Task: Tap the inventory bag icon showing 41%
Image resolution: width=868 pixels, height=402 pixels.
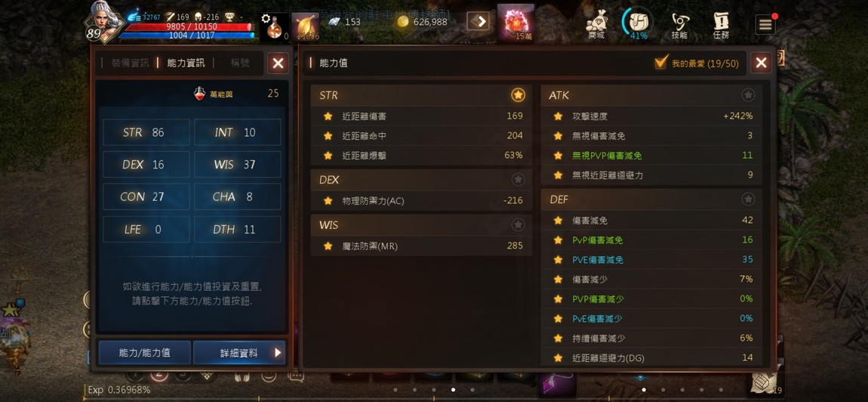Action: [x=638, y=24]
